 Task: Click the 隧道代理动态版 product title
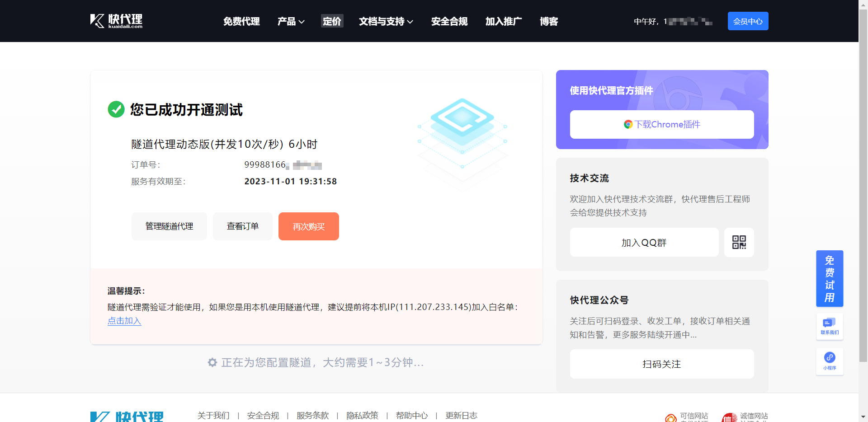[x=224, y=144]
